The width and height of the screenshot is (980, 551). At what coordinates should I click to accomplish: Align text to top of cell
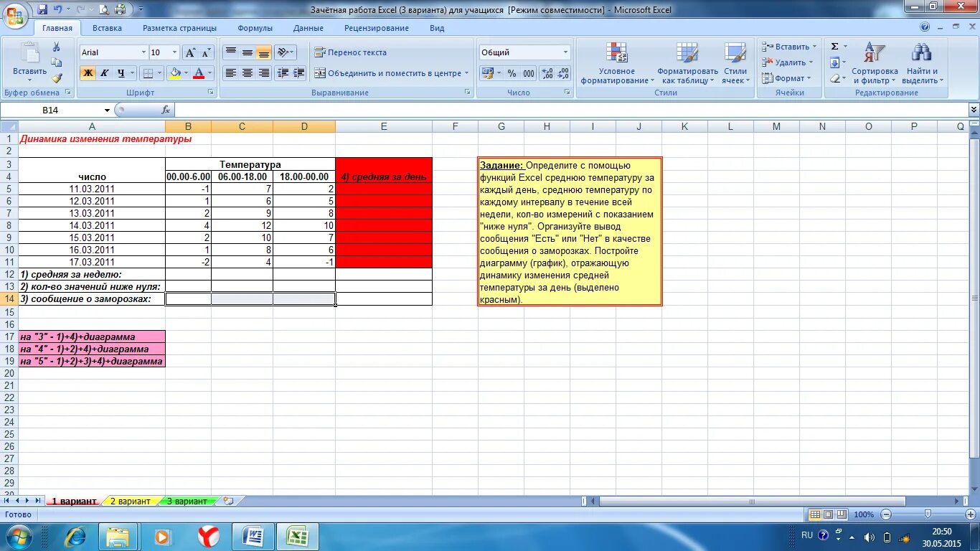[x=231, y=52]
